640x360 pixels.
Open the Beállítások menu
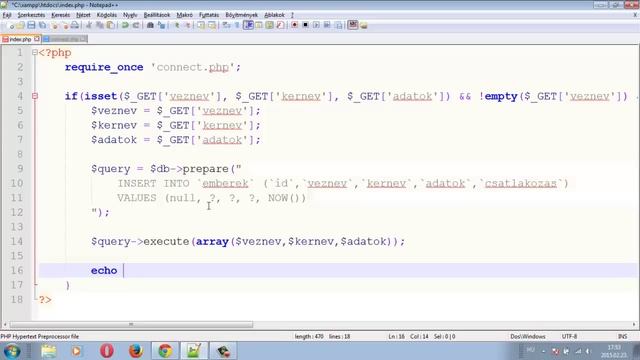pyautogui.click(x=157, y=15)
